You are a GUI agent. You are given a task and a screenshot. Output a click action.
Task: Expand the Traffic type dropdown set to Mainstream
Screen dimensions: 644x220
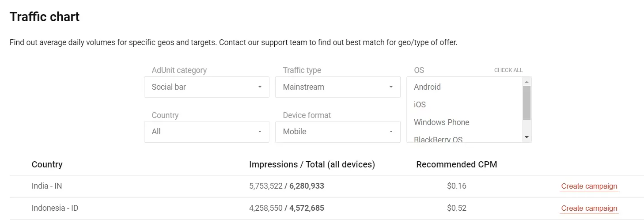pyautogui.click(x=337, y=87)
